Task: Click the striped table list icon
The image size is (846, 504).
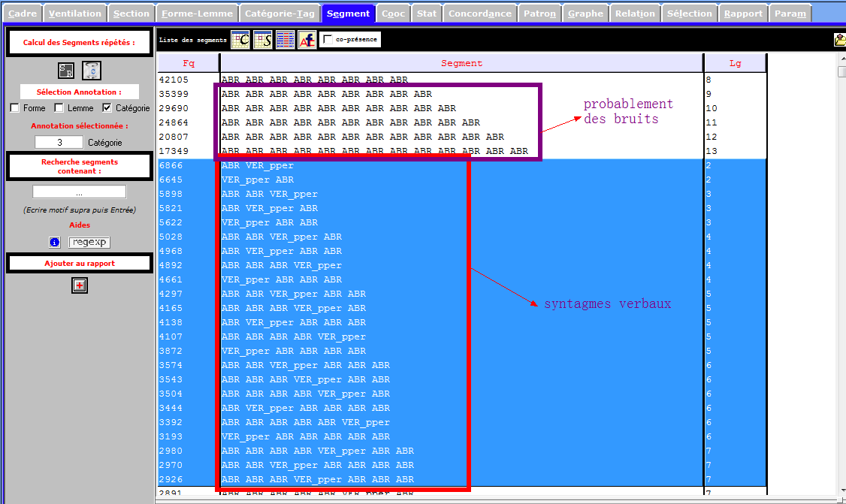Action: point(286,40)
